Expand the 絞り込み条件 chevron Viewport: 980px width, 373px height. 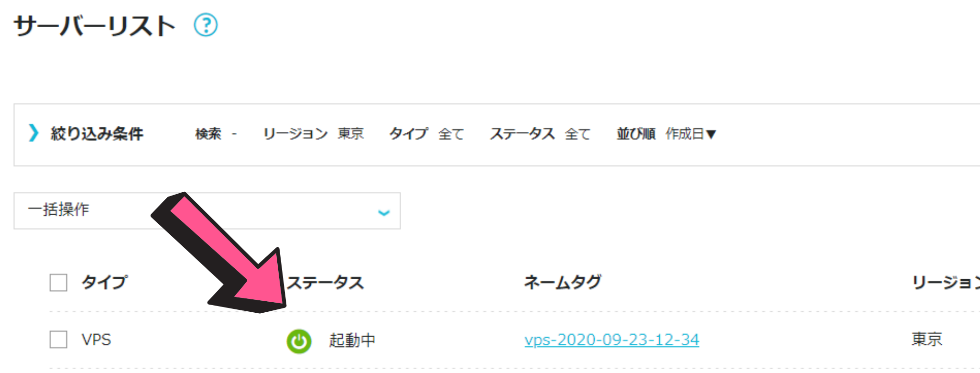click(33, 133)
